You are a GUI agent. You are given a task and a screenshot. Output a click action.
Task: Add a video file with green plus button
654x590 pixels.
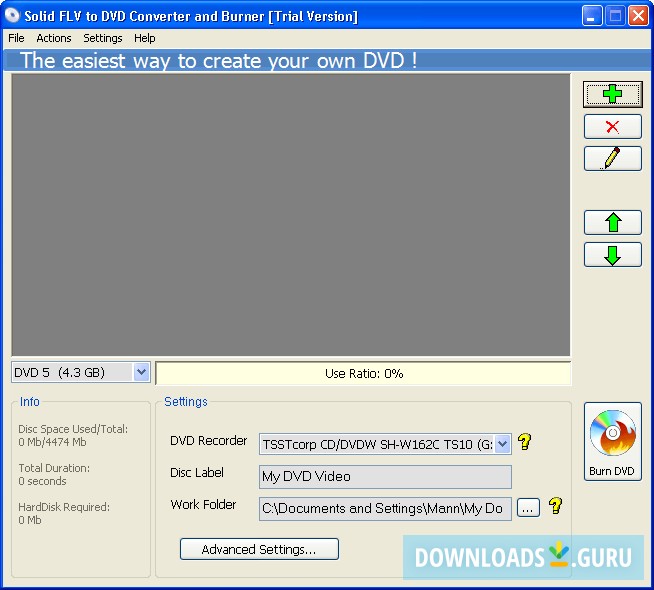(x=612, y=94)
